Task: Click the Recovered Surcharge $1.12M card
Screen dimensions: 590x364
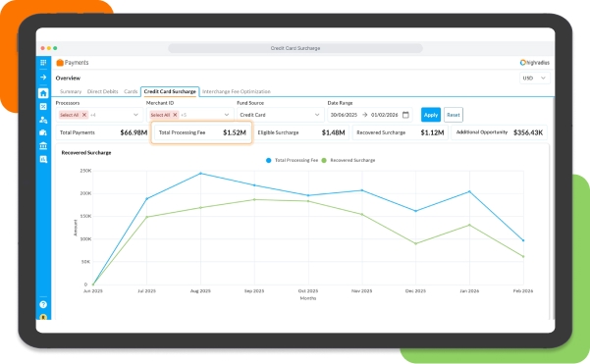Action: point(401,132)
